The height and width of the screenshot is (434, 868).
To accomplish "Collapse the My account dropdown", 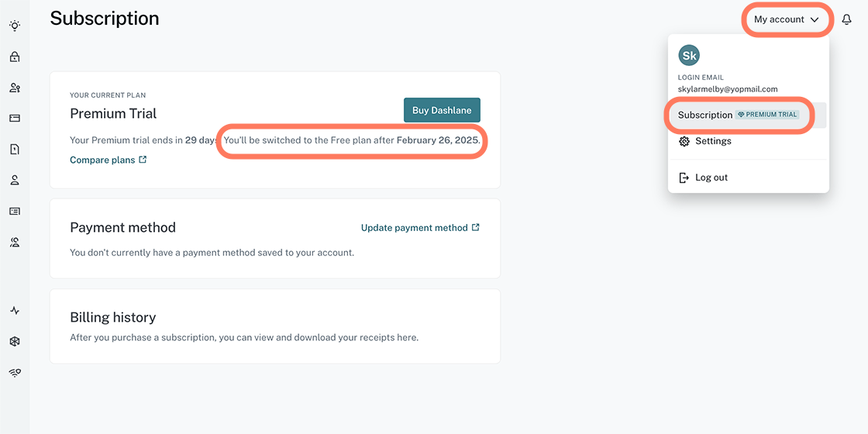I will coord(787,19).
